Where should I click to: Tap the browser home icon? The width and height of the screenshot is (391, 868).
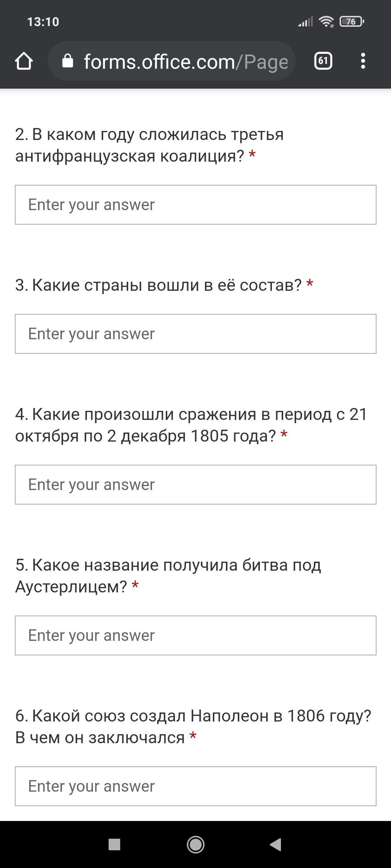(x=24, y=61)
